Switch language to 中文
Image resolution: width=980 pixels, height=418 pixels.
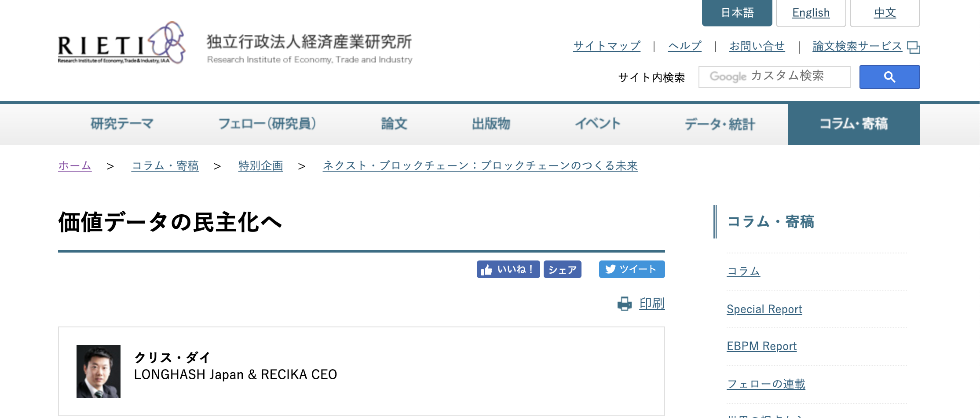(x=885, y=13)
